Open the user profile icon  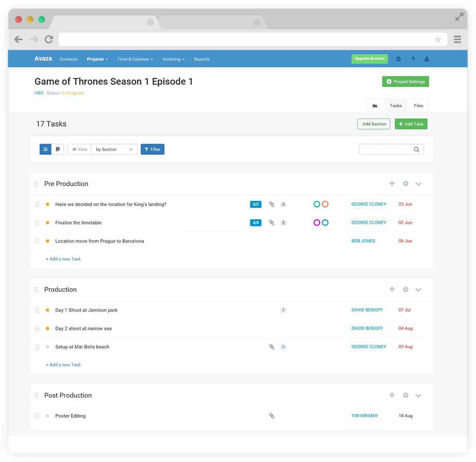[x=426, y=59]
